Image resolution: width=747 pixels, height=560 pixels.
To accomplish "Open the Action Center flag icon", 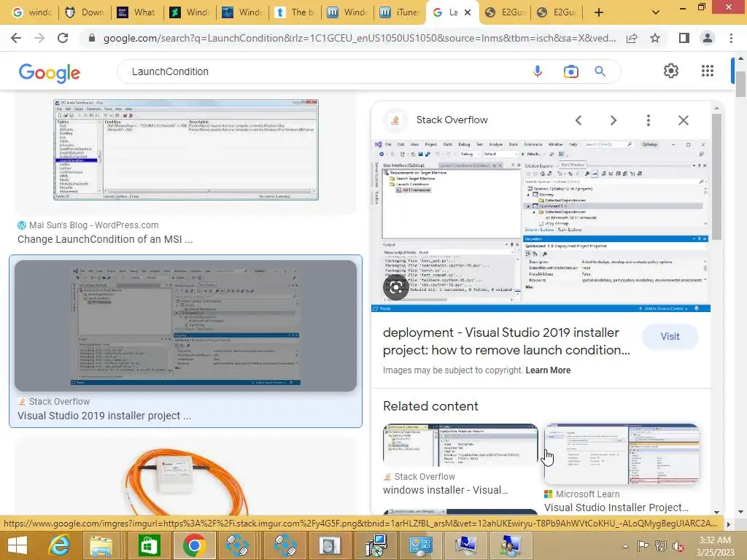I will [643, 546].
